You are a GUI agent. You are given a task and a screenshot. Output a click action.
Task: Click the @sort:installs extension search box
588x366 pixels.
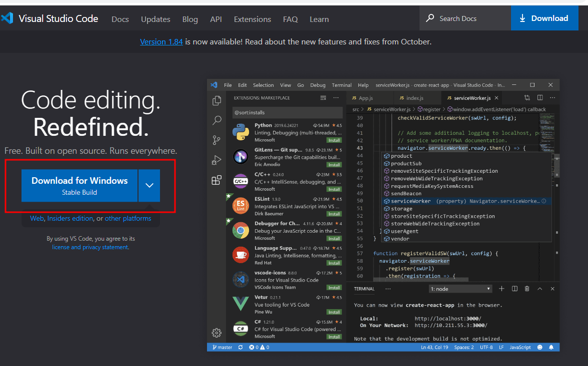pyautogui.click(x=287, y=112)
